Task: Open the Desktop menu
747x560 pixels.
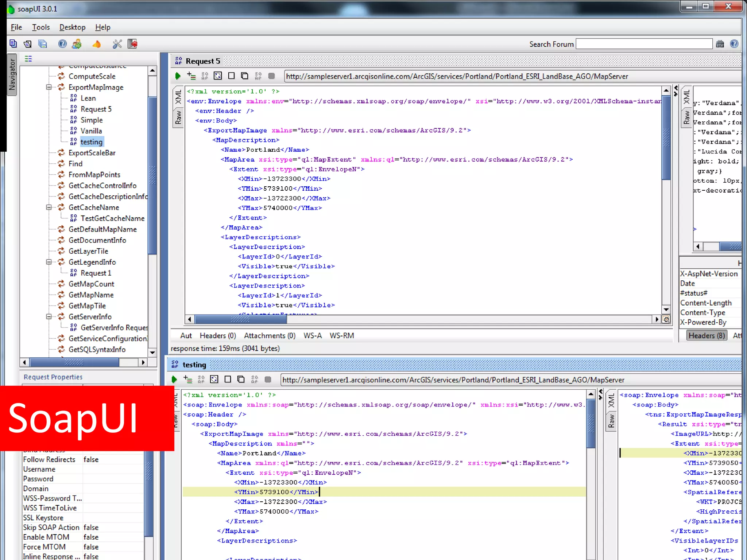Action: click(x=72, y=27)
